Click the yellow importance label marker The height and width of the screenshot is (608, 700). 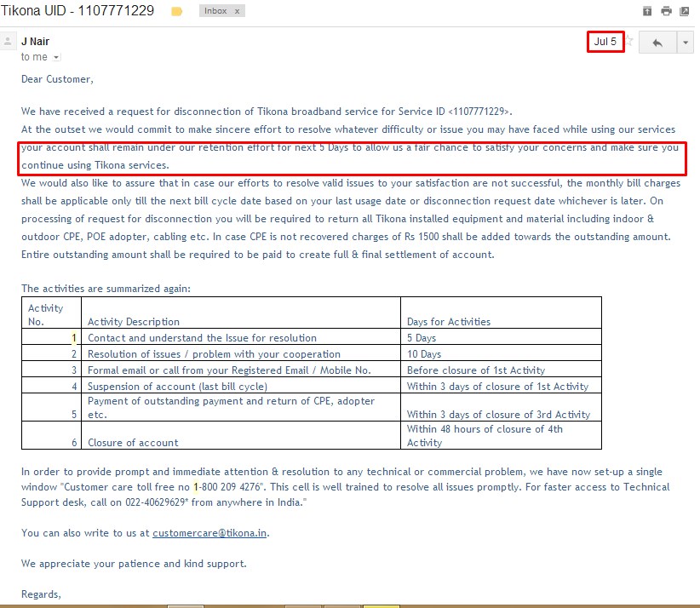[x=177, y=12]
